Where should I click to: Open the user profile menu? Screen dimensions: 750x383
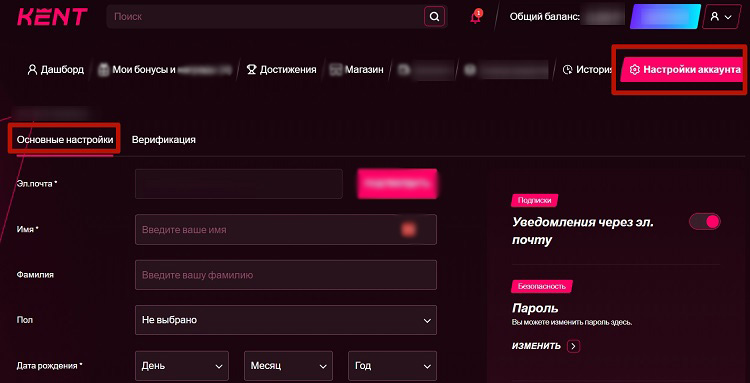pyautogui.click(x=721, y=17)
